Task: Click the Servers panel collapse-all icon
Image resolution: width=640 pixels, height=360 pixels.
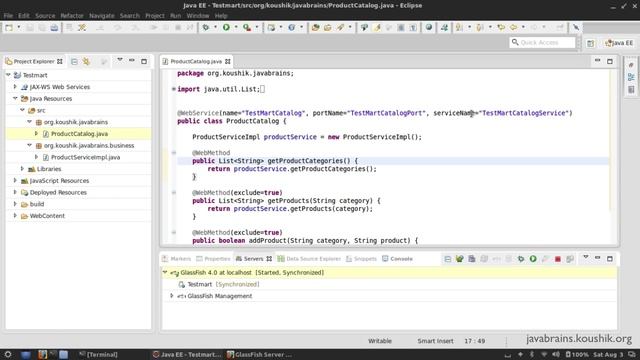Action: coord(447,259)
